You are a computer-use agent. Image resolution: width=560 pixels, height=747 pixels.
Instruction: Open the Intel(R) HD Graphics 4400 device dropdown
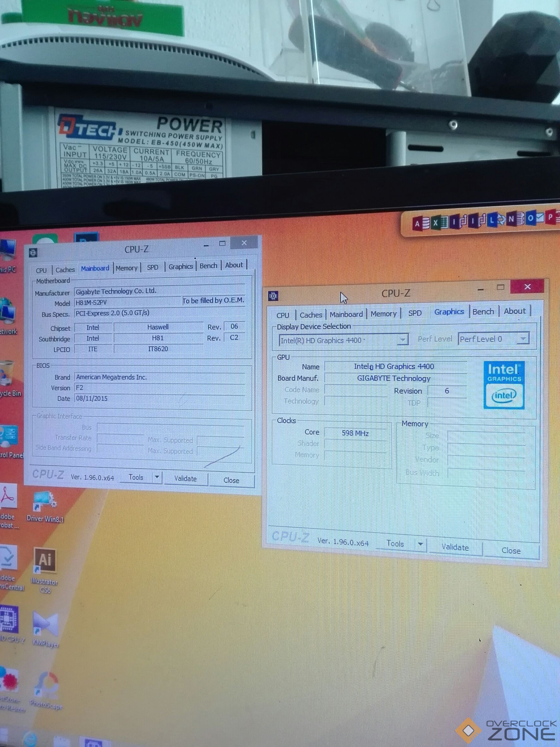tap(343, 340)
